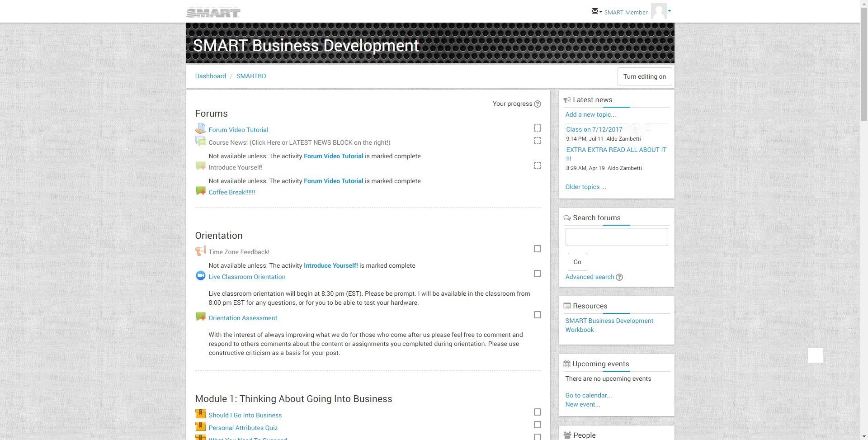This screenshot has height=440, width=868.
Task: Open the messages envelope icon
Action: tap(595, 11)
